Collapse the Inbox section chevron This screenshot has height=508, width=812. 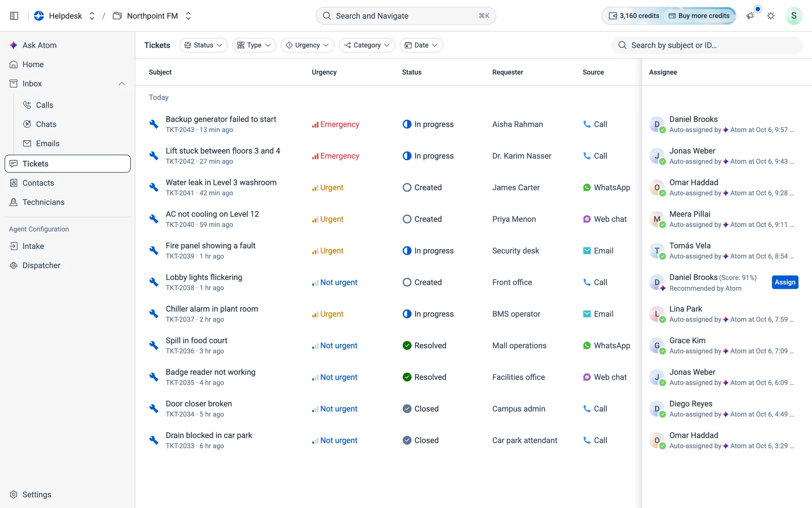(x=122, y=84)
